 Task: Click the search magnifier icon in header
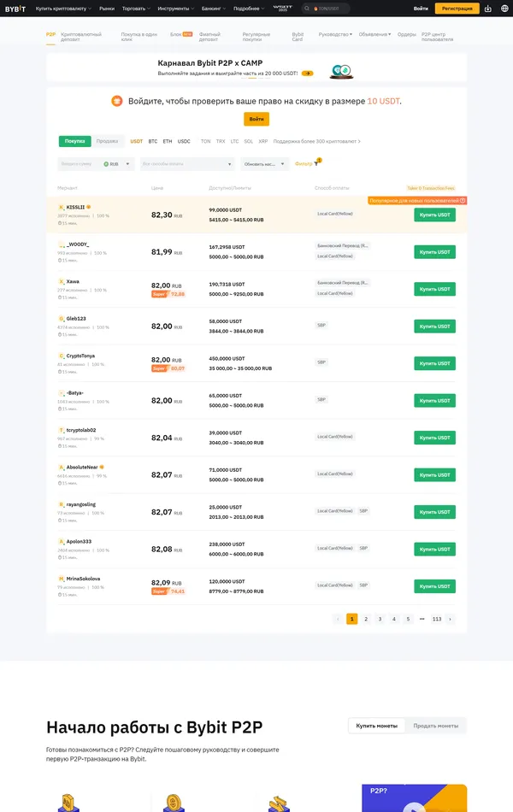coord(307,9)
